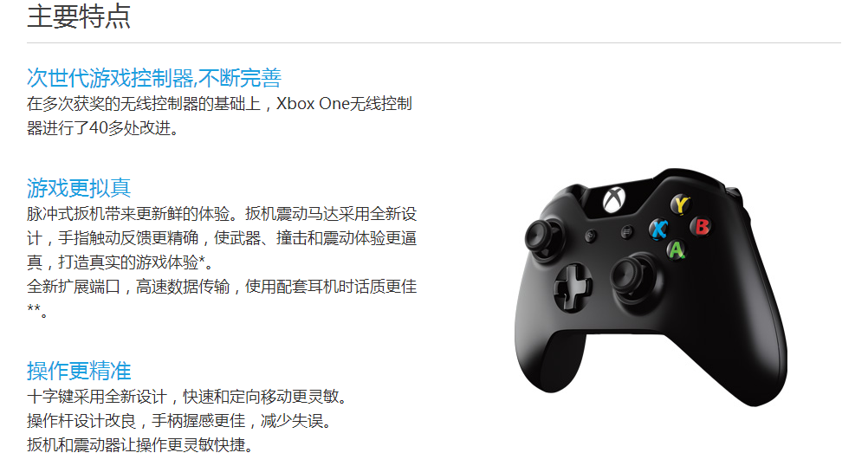
Task: Click the line 扳机和震动器让操作更灵敏快捷
Action: coord(142,444)
